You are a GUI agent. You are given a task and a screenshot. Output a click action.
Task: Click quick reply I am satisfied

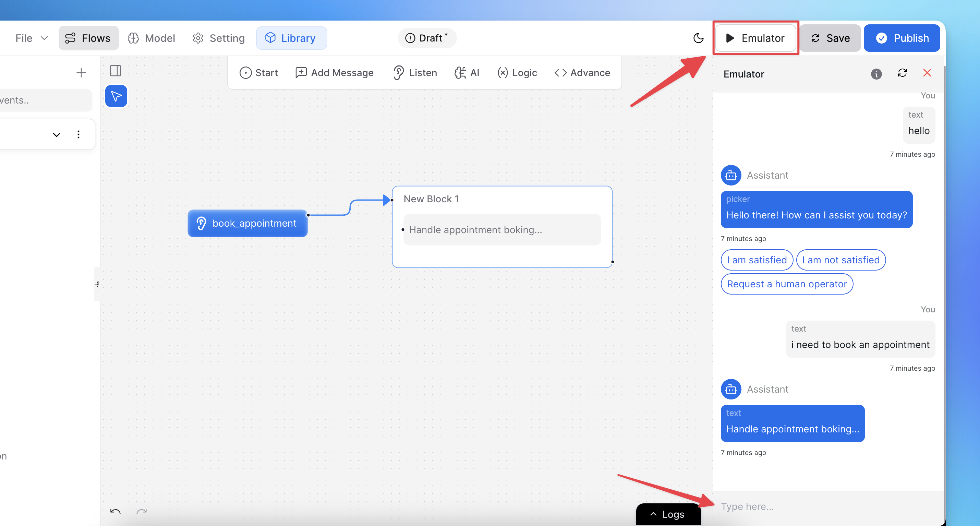click(x=757, y=260)
